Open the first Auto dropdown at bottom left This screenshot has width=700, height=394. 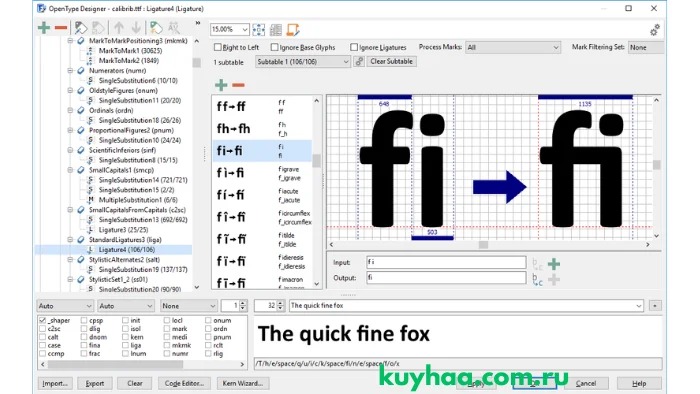(65, 306)
